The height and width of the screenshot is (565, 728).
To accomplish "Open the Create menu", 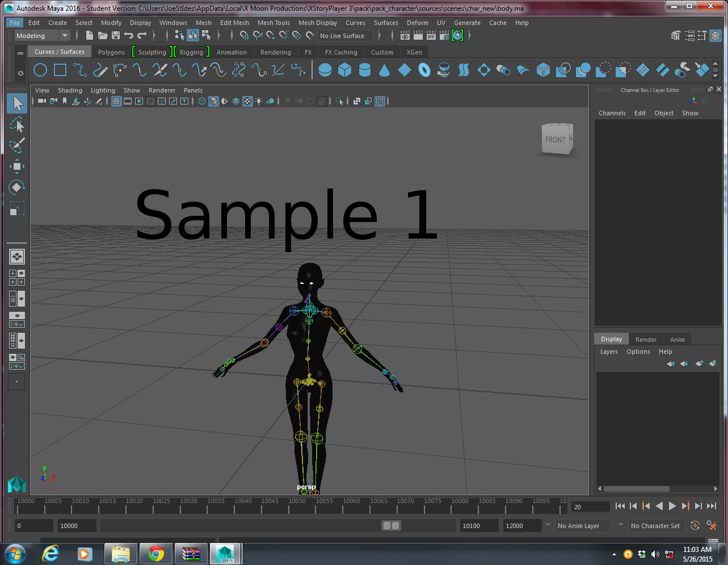I will (57, 23).
